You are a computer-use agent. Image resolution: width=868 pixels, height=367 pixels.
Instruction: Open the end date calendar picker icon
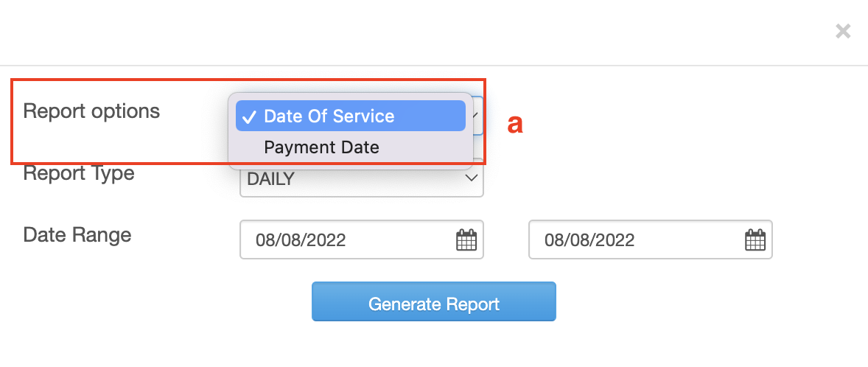pyautogui.click(x=755, y=240)
